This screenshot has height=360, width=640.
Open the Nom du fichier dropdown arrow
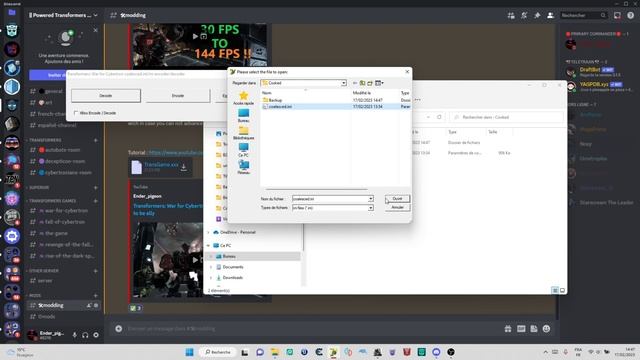[371, 199]
